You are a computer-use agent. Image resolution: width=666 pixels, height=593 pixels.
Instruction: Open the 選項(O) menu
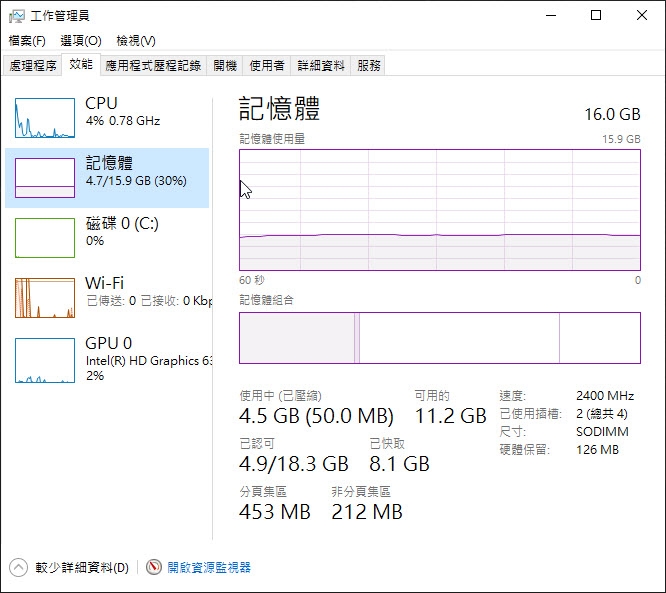tap(81, 41)
